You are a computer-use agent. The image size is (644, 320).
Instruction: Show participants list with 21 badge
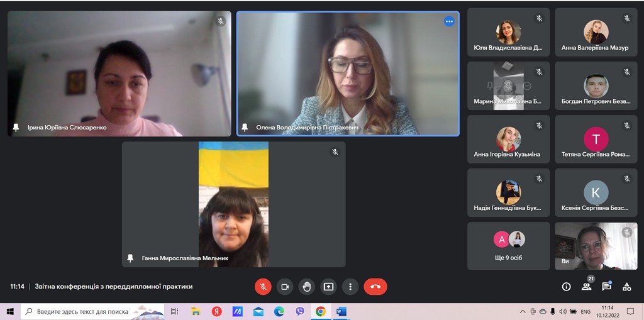(587, 287)
